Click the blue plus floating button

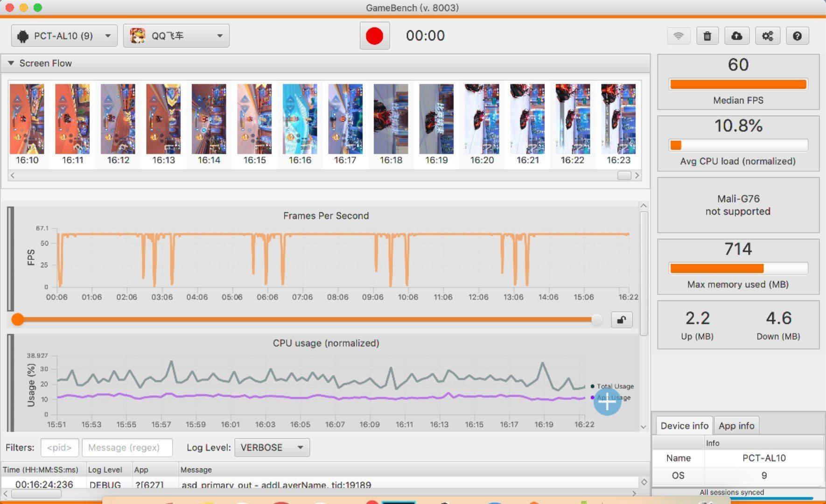pos(607,402)
